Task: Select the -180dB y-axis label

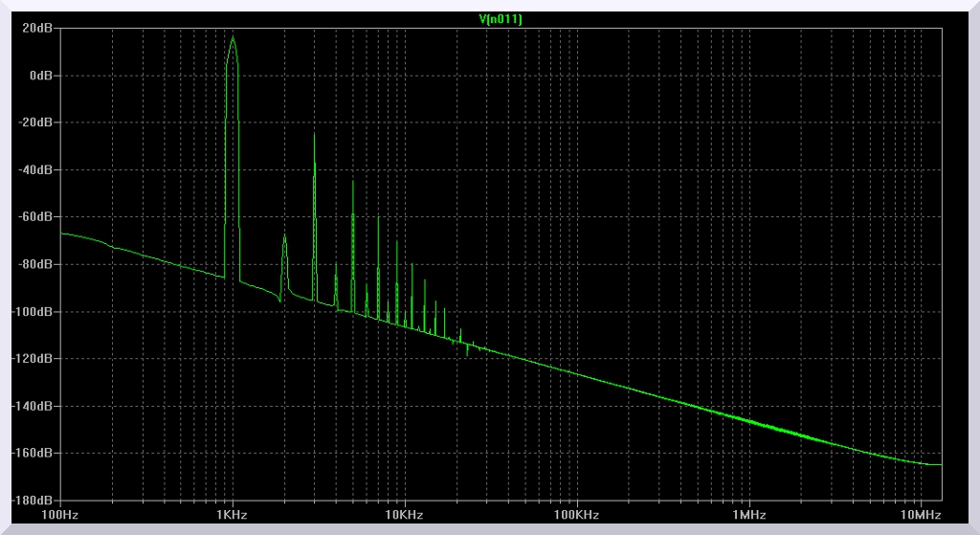Action: pos(33,500)
